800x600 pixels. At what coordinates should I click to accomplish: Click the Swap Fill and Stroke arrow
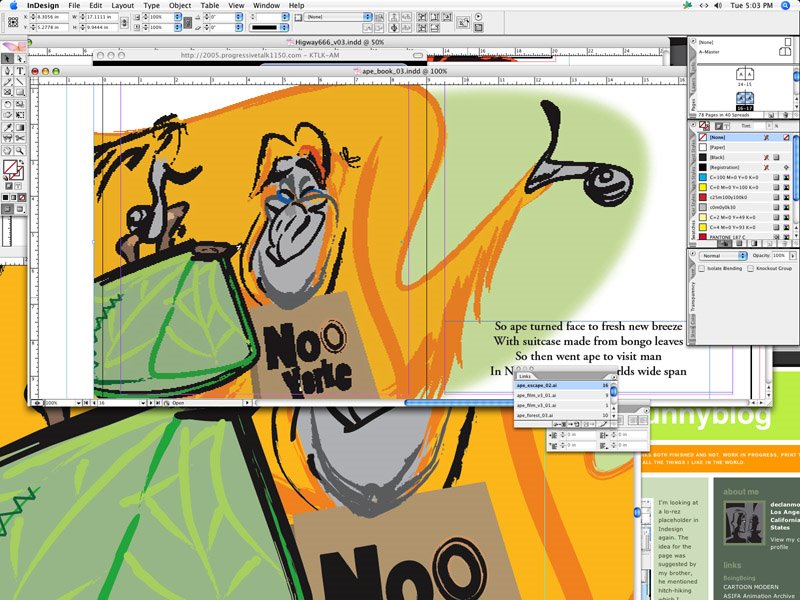tap(22, 163)
